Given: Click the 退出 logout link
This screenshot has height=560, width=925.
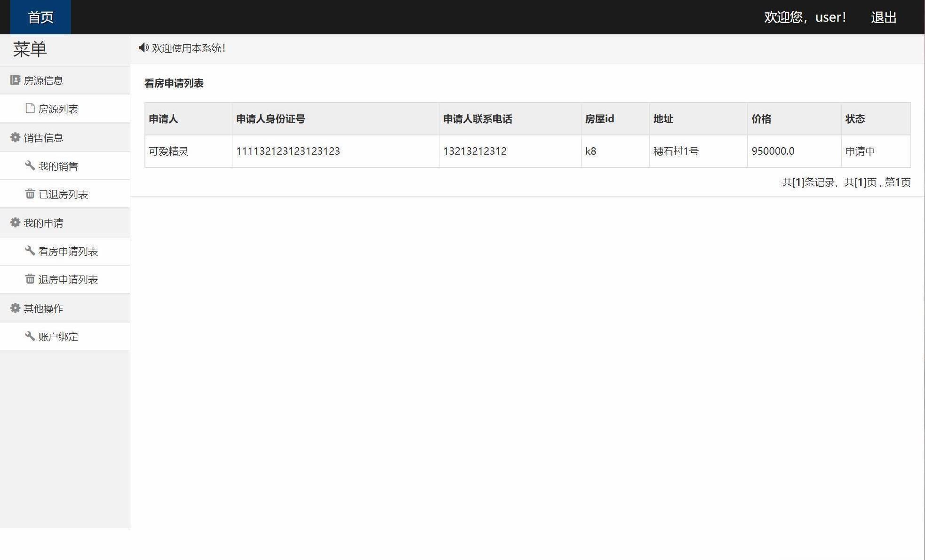Looking at the screenshot, I should 884,17.
